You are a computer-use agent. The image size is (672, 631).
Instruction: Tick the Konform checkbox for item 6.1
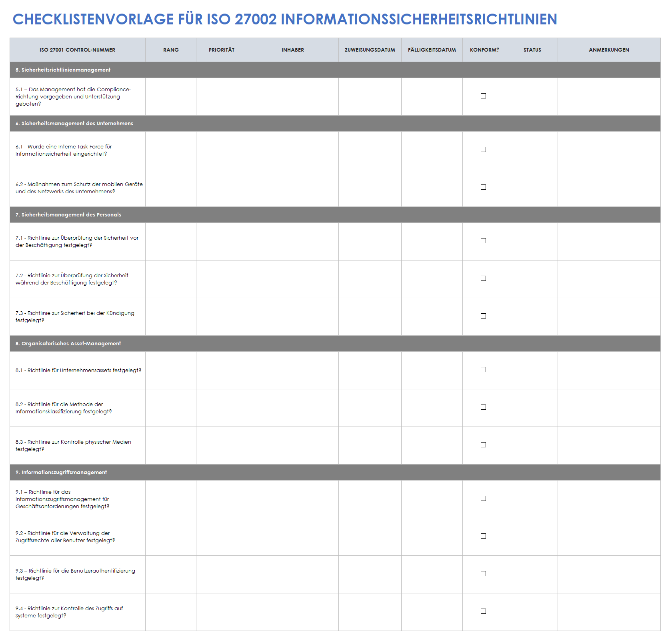(x=483, y=150)
